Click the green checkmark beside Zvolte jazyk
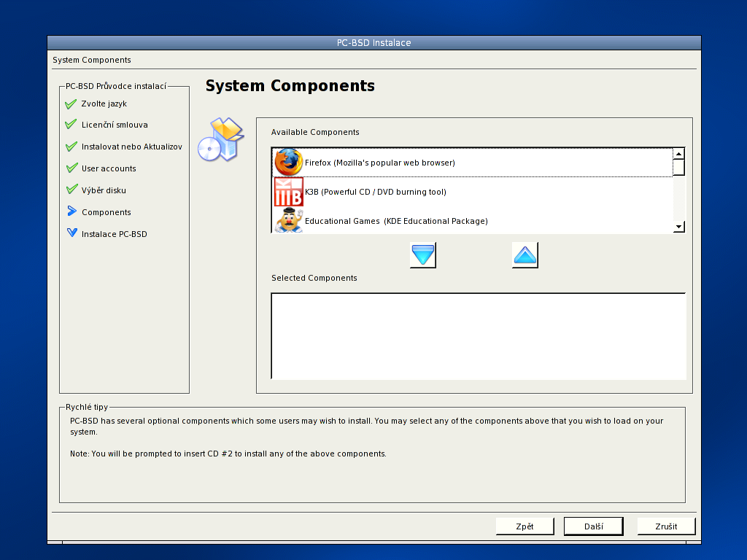Screen dimensions: 747x560 pyautogui.click(x=71, y=104)
